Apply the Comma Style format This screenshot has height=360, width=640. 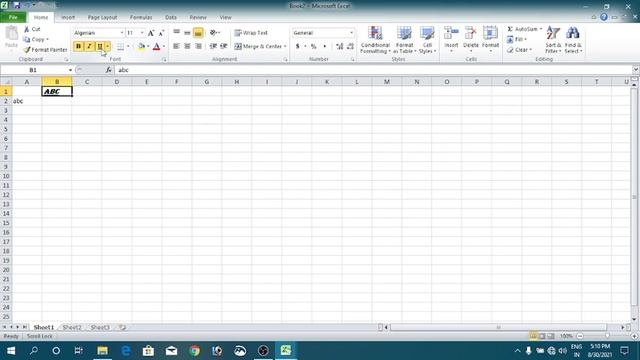point(324,47)
